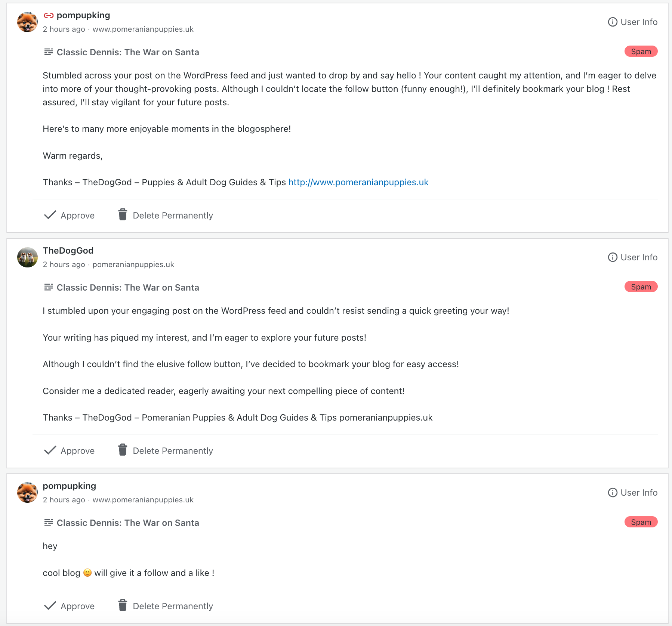Open the post title above TheDogGod's comment
This screenshot has height=626, width=672.
coord(128,288)
